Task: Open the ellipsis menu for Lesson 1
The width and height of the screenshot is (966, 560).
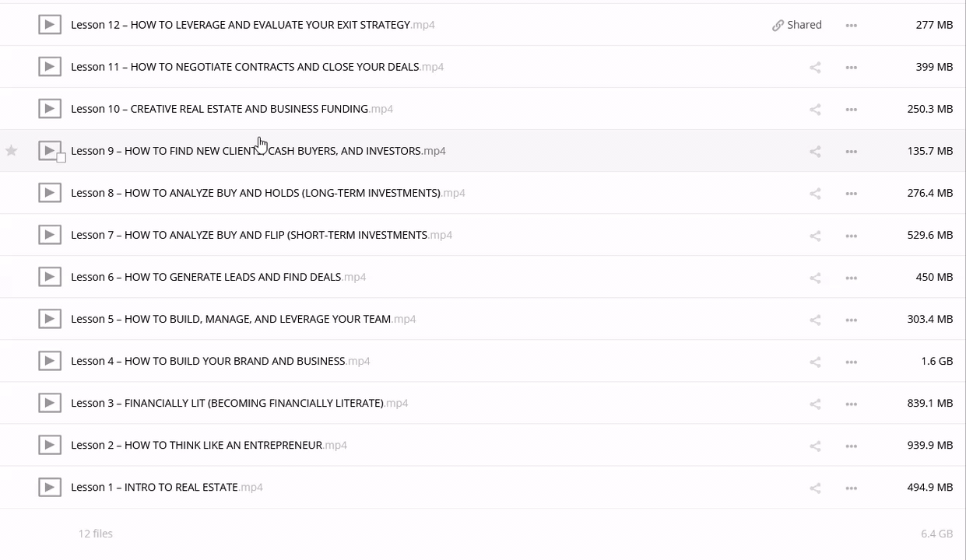Action: [852, 488]
